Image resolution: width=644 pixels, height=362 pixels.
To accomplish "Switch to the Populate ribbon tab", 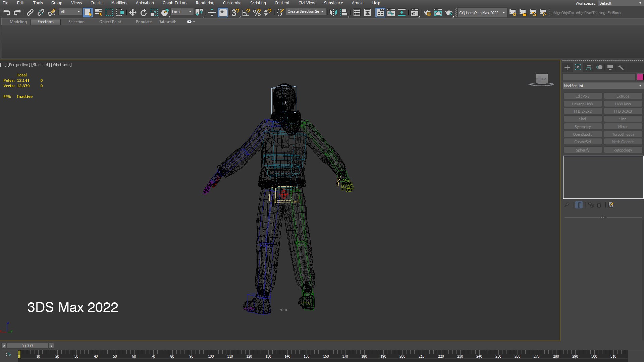I will coord(144,22).
